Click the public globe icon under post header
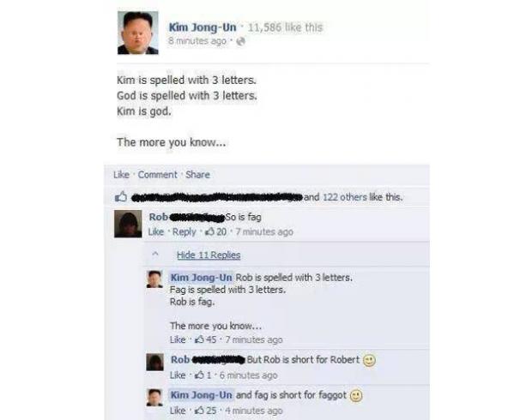This screenshot has width=532, height=420. point(240,41)
